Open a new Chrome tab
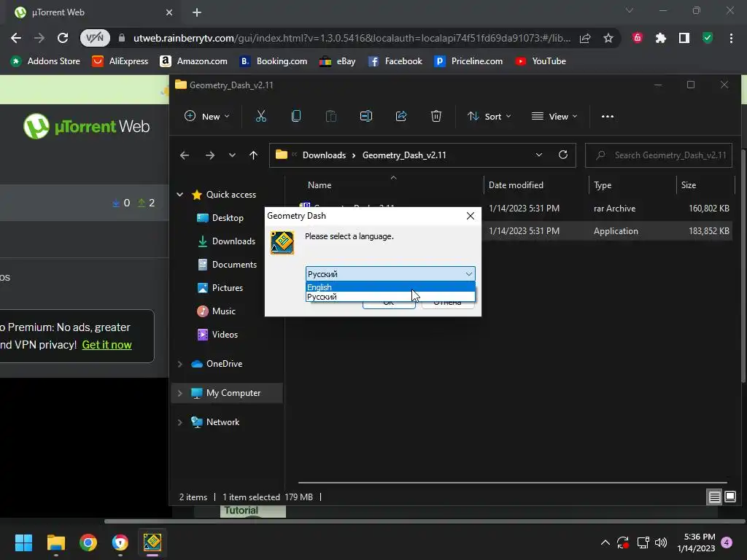Image resolution: width=747 pixels, height=560 pixels. tap(197, 12)
